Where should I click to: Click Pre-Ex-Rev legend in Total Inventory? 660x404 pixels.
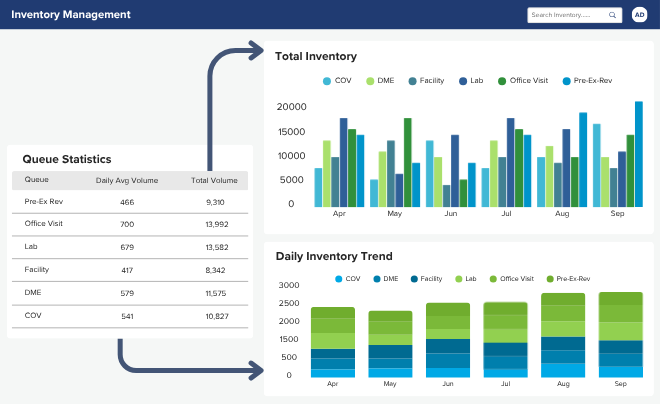[x=588, y=81]
